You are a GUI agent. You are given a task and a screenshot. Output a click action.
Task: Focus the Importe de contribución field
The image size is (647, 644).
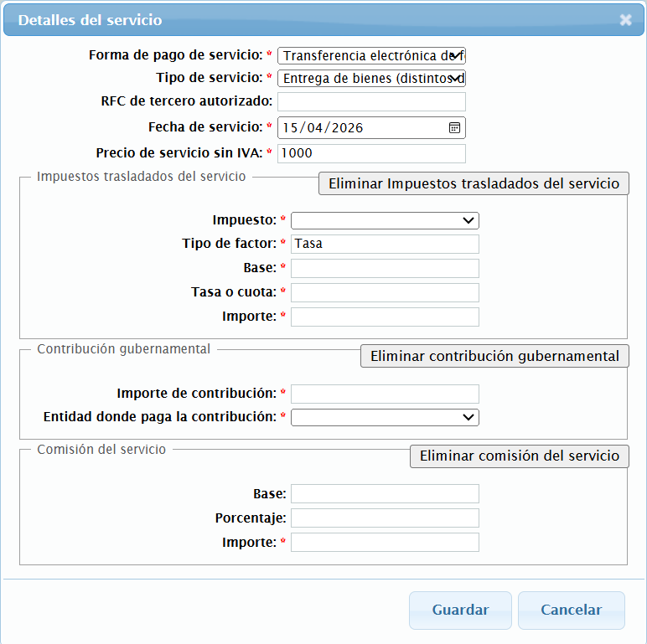pos(385,394)
